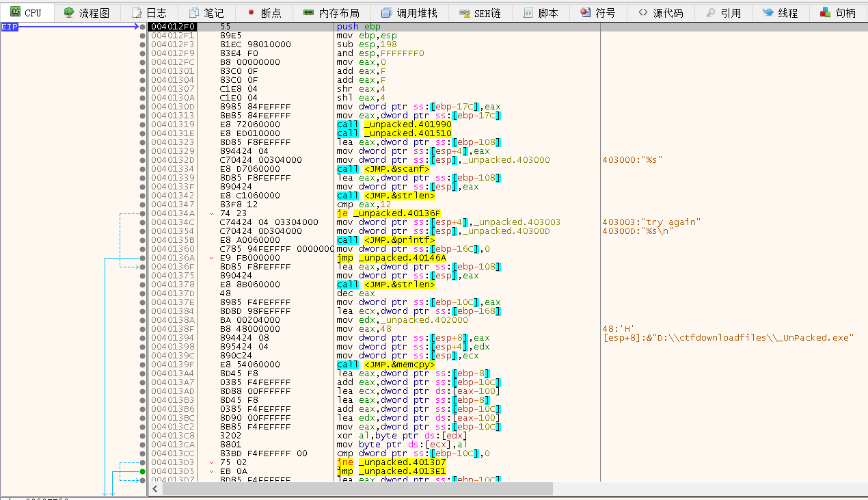Image resolution: width=868 pixels, height=500 pixels.
Task: Toggle breakpoint bullet at address 00401342
Action: [x=142, y=196]
